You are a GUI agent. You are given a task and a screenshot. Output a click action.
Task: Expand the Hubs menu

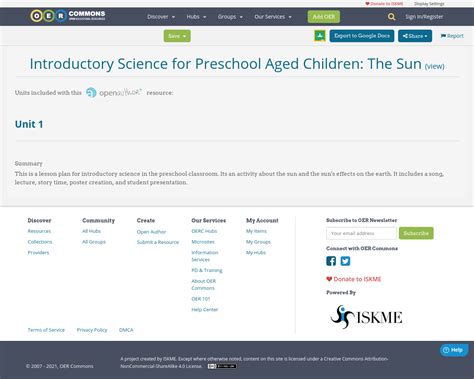pos(196,17)
